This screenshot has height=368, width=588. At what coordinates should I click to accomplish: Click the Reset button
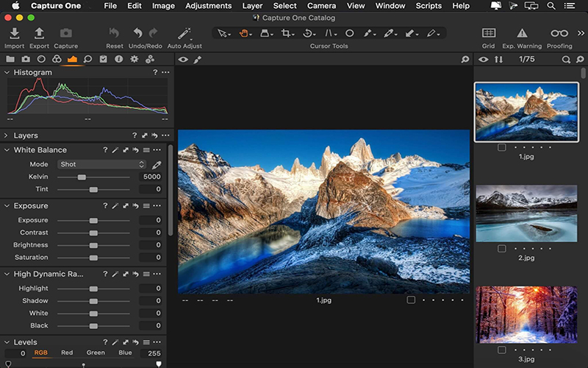pyautogui.click(x=114, y=33)
